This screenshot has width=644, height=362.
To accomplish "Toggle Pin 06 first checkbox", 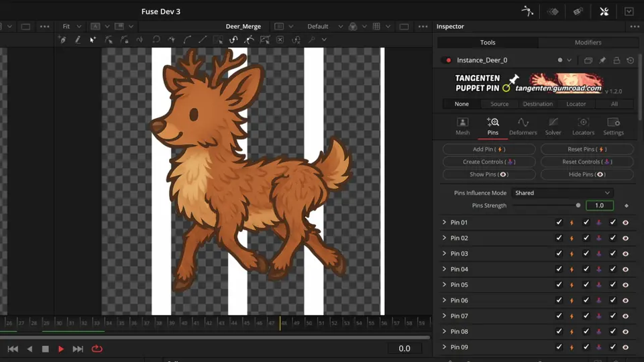I will point(559,300).
